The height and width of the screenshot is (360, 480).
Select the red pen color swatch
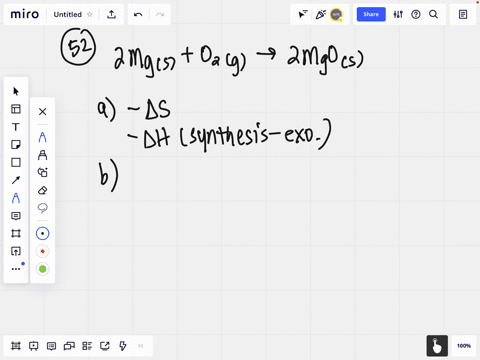[x=42, y=251]
